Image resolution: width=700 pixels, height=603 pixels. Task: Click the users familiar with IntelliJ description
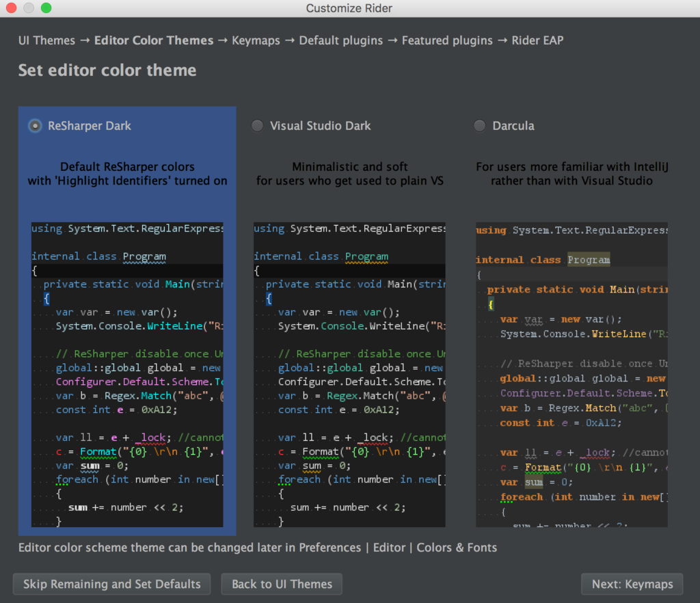click(x=572, y=174)
